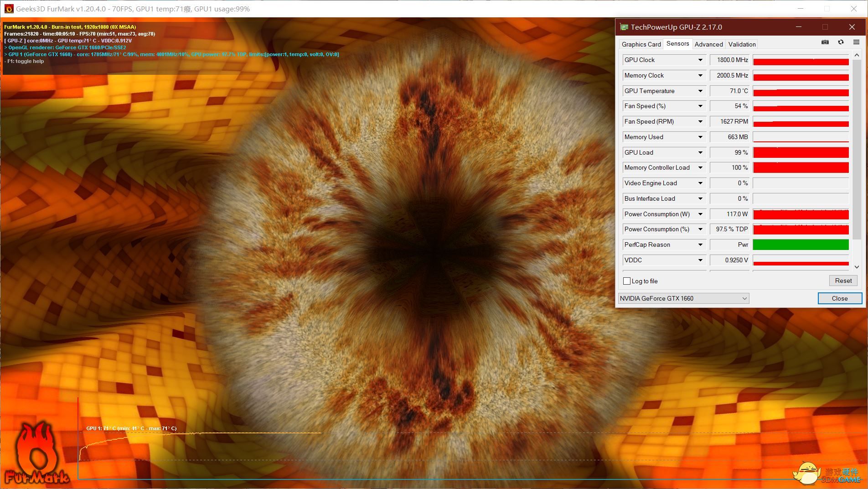Click the 1627 RPM fan value
Screen dimensions: 868x489
pyautogui.click(x=729, y=121)
